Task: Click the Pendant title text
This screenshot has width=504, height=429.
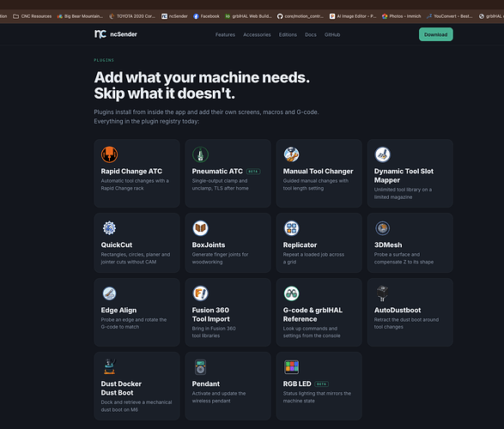Action: tap(206, 384)
